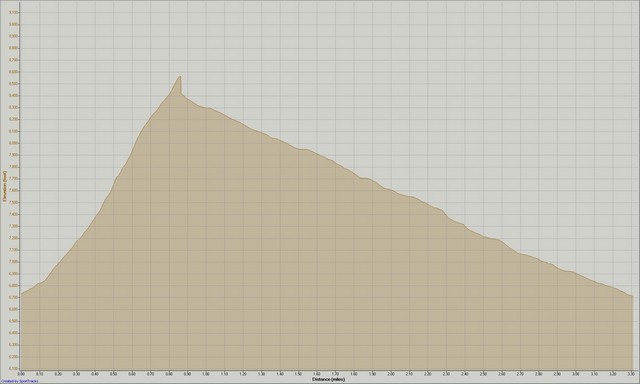Click the 2.00 mile tick label
The height and width of the screenshot is (384, 640).
point(391,373)
